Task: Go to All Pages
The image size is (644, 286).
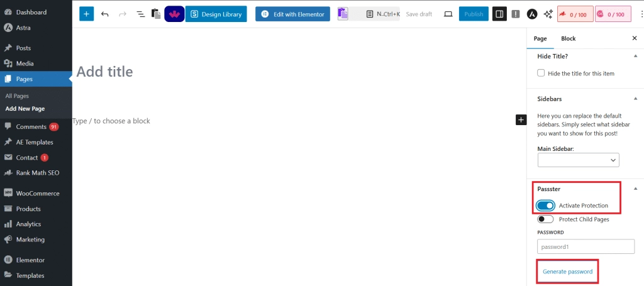Action: [x=17, y=96]
